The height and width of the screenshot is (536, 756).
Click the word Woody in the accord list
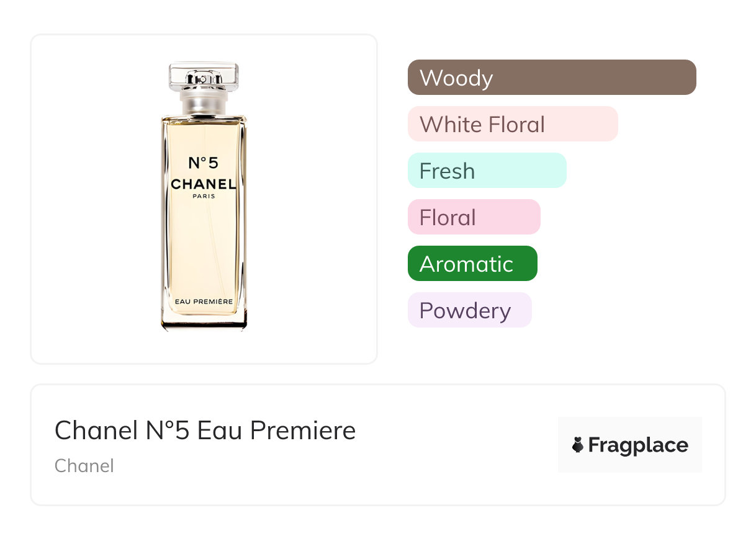[456, 78]
